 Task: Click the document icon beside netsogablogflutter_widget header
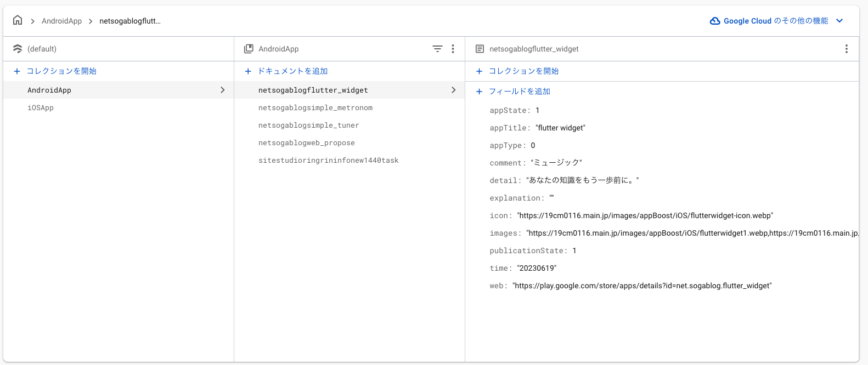(480, 49)
